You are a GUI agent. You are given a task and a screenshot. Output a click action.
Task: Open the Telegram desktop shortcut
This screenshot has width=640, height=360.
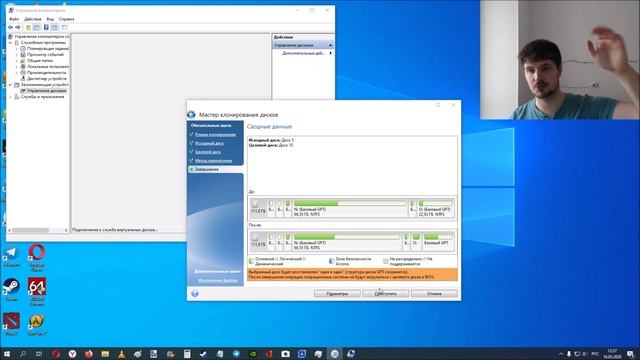pyautogui.click(x=11, y=256)
